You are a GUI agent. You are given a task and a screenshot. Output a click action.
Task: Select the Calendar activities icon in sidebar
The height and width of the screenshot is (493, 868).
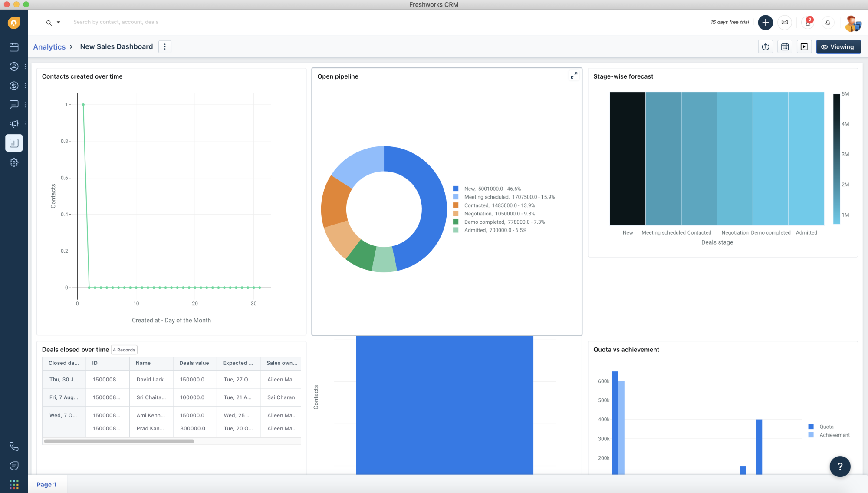(14, 47)
